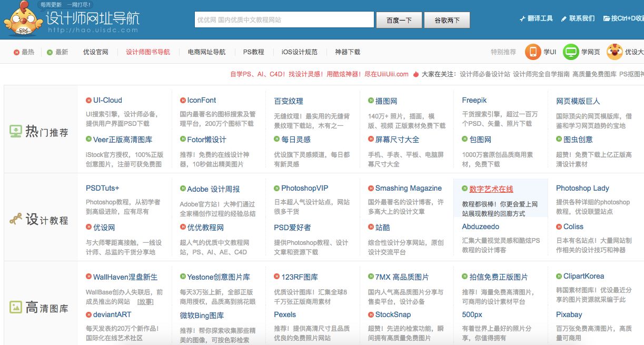Focus the search input field
This screenshot has width=644, height=345.
click(284, 20)
